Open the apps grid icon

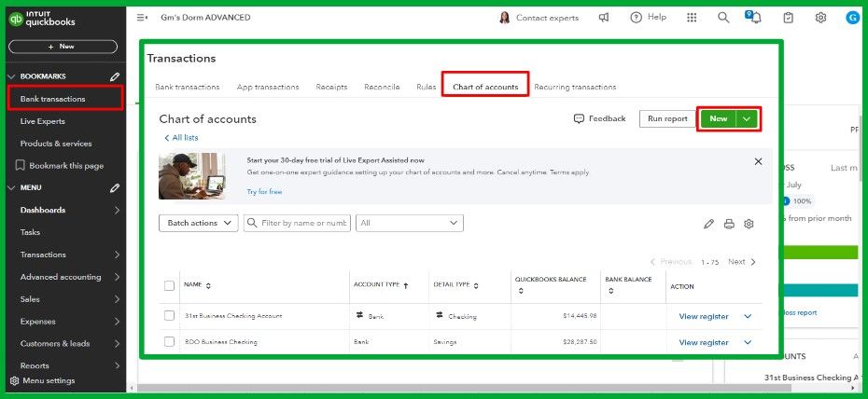tap(692, 18)
